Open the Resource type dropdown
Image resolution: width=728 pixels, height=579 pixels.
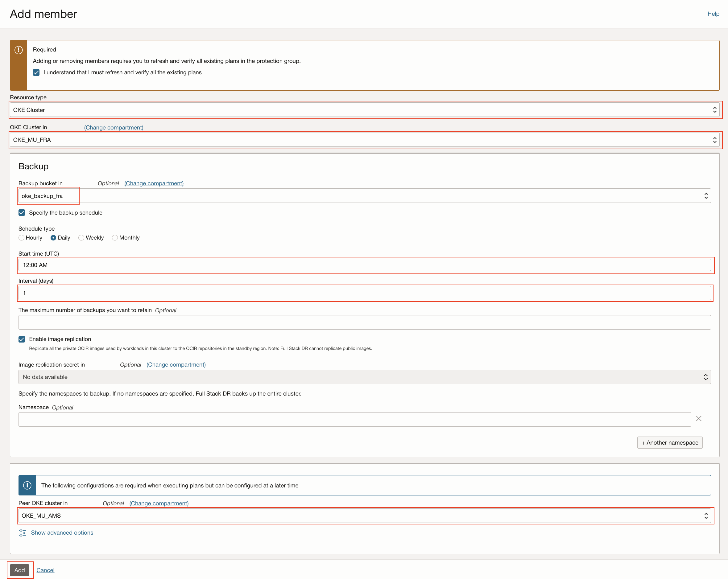tap(364, 110)
